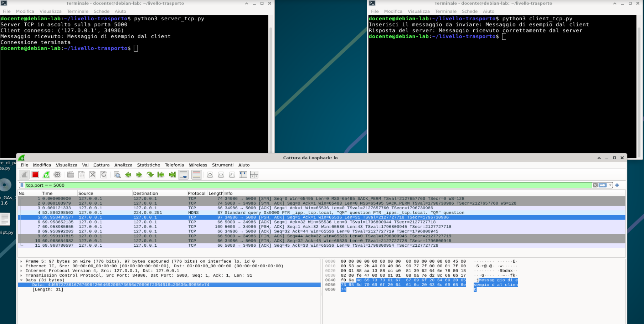This screenshot has width=644, height=324.
Task: Restart the current capture
Action: click(46, 175)
